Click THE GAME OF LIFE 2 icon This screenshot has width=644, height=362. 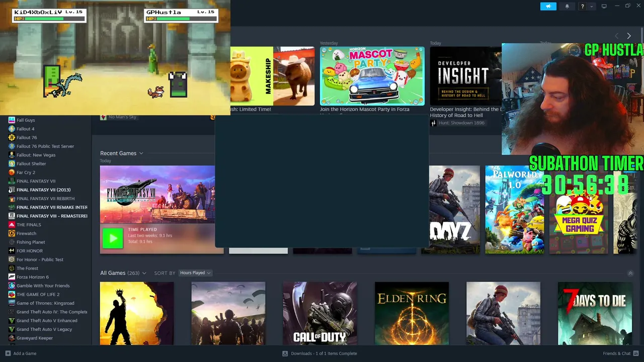12,294
